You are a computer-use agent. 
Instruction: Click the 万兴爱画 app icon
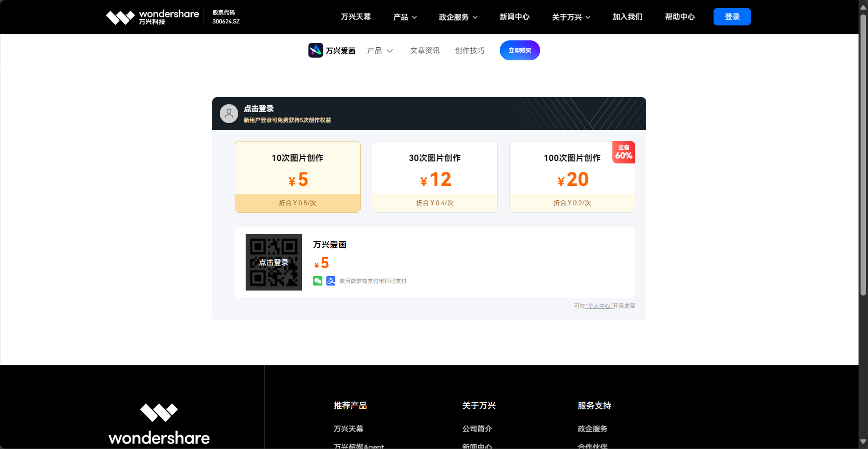[315, 50]
